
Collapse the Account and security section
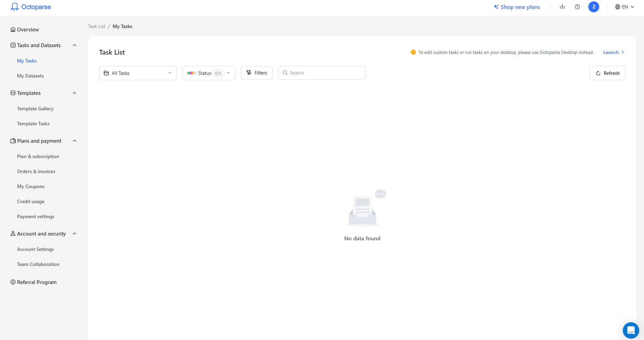pyautogui.click(x=74, y=233)
